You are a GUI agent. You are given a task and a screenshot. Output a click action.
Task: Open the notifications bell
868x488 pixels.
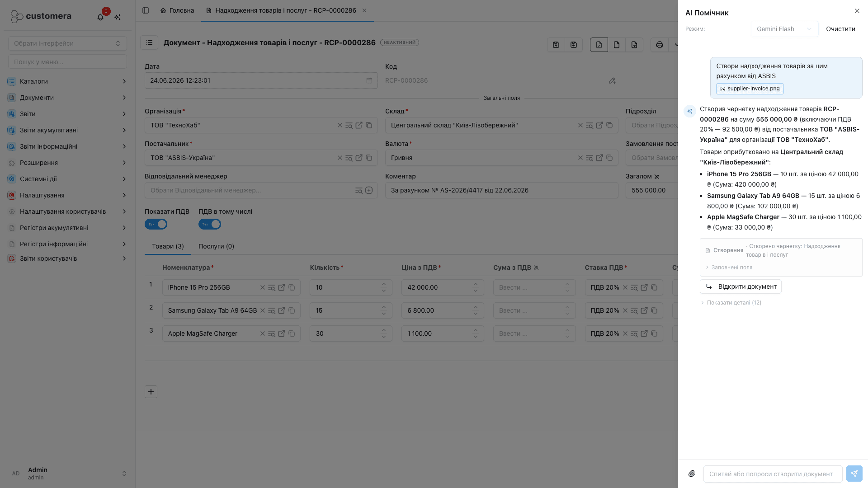coord(100,17)
